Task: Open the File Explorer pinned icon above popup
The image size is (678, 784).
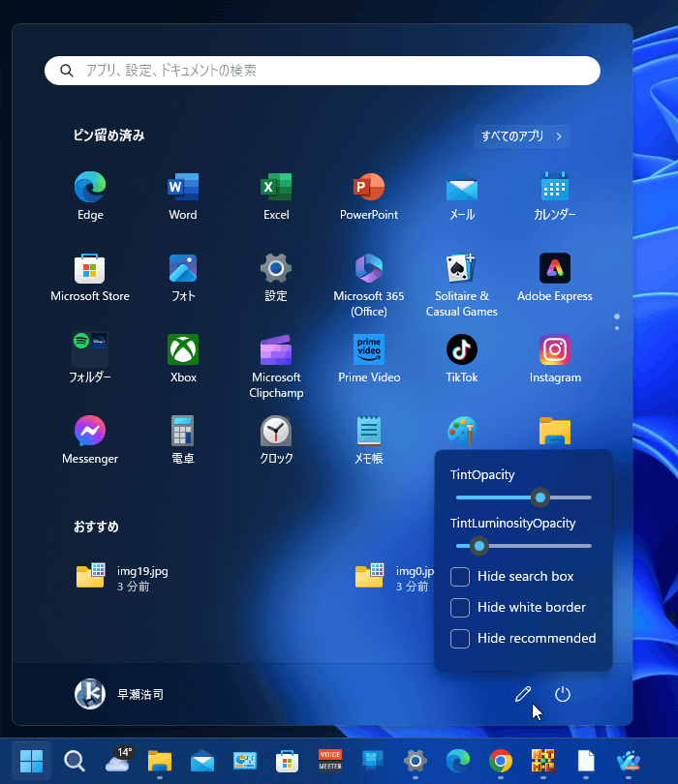Action: pos(554,431)
